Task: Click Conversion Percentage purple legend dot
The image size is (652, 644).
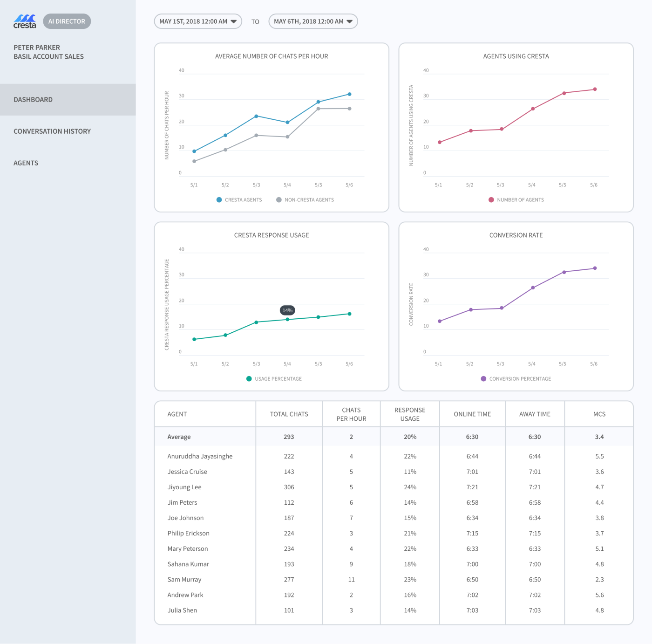Action: coord(484,379)
